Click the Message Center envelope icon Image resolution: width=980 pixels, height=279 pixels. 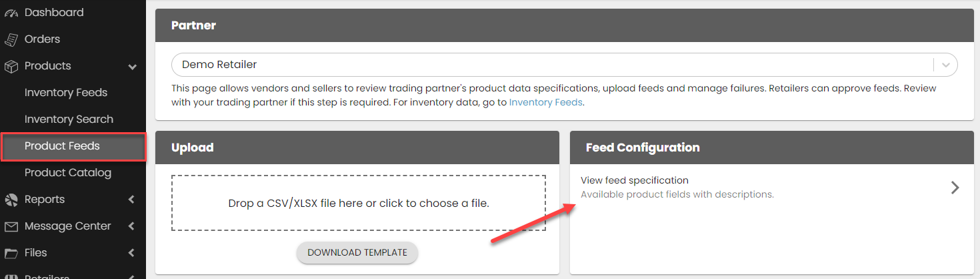[11, 226]
